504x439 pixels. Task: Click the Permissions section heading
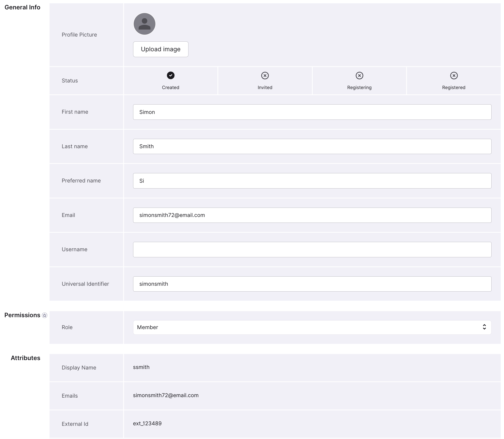pos(22,315)
